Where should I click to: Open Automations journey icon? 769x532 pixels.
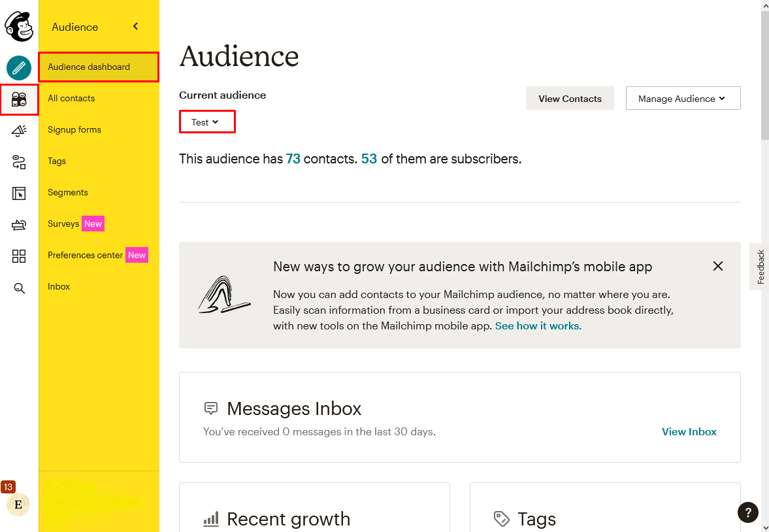[x=19, y=162]
